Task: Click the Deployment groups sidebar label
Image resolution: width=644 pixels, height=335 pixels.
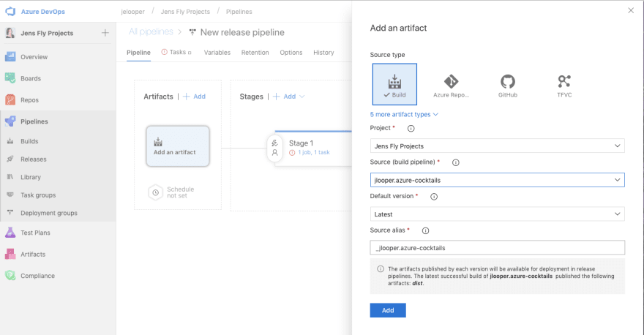Action: point(49,213)
